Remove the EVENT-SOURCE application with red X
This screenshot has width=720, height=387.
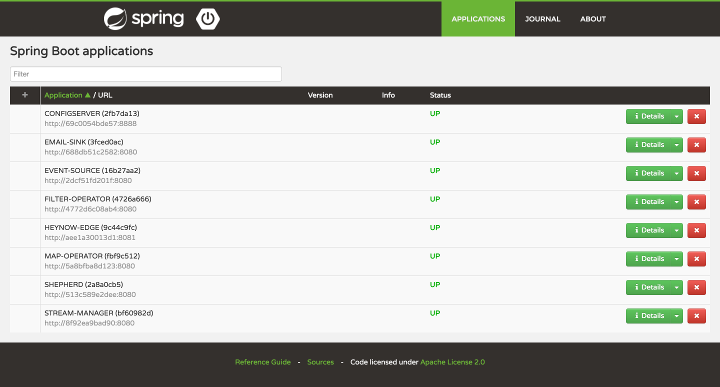click(x=696, y=174)
